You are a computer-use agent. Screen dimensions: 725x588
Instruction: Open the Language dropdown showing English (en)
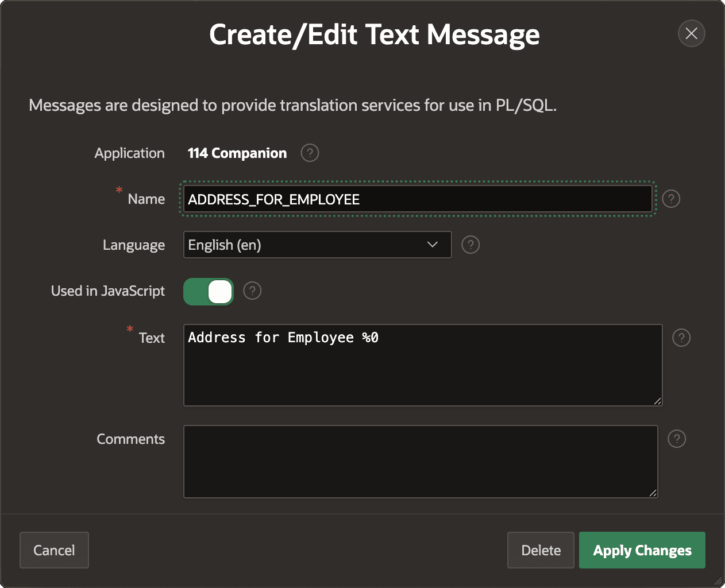pyautogui.click(x=318, y=245)
